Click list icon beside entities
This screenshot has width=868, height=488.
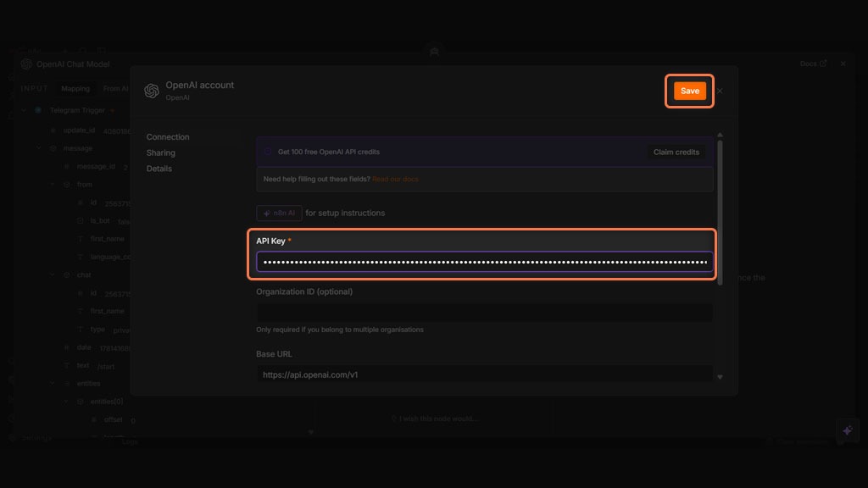pyautogui.click(x=66, y=383)
